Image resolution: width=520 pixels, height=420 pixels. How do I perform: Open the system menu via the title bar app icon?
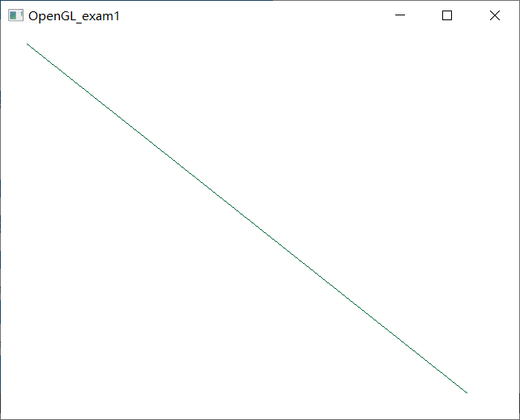tap(15, 15)
